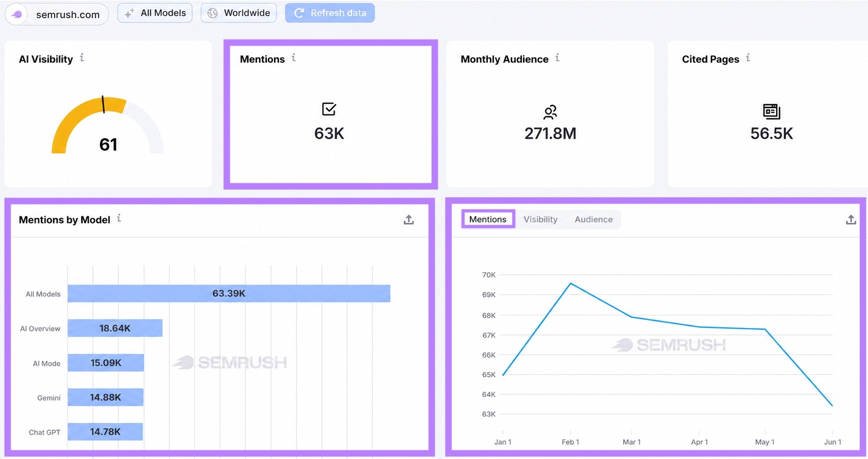
Task: Open the Worldwide region dropdown
Action: [238, 13]
